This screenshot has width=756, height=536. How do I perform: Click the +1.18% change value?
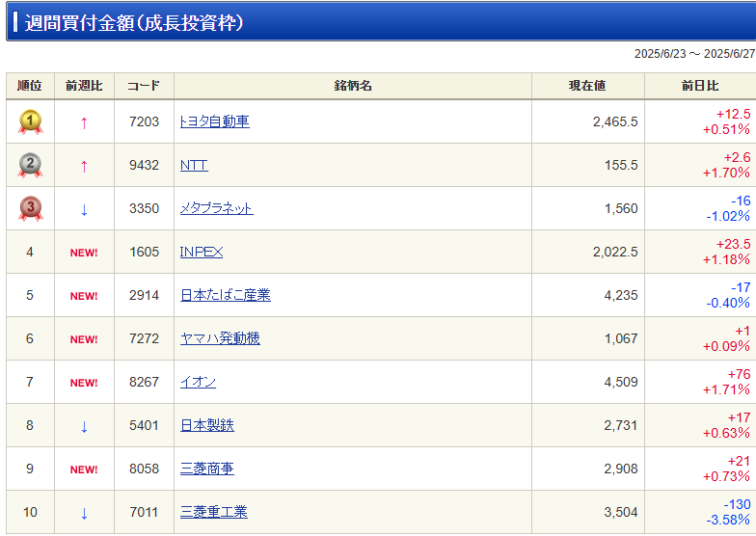coord(726,259)
